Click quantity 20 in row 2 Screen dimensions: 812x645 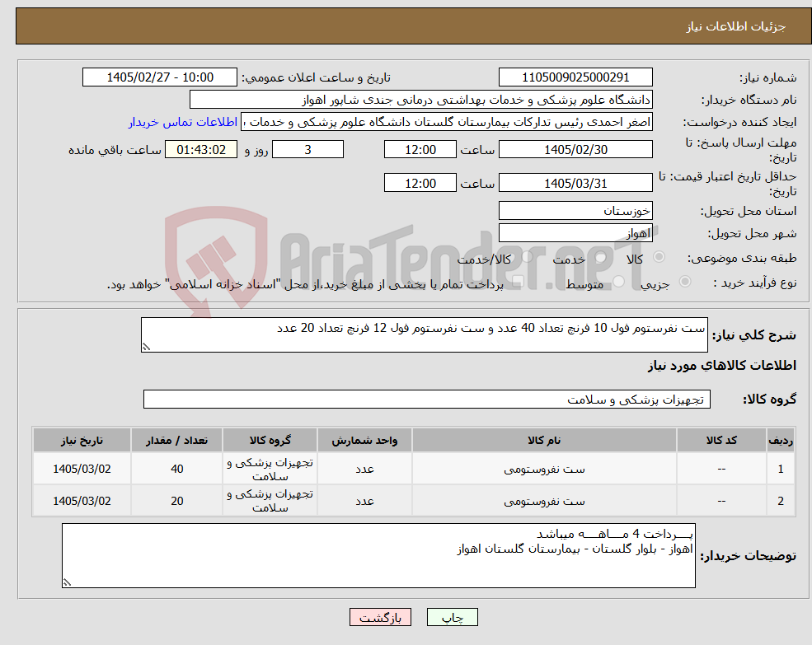(176, 501)
